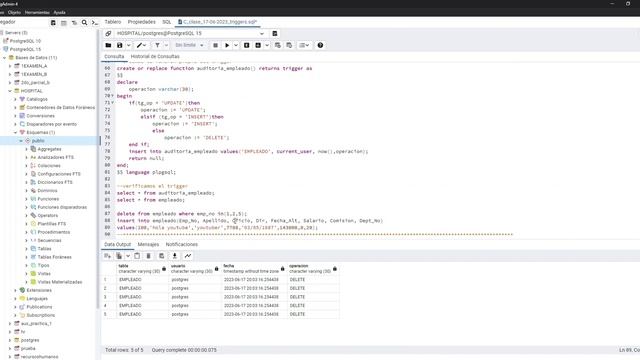Click the Save Data Changes icon

tap(162, 256)
